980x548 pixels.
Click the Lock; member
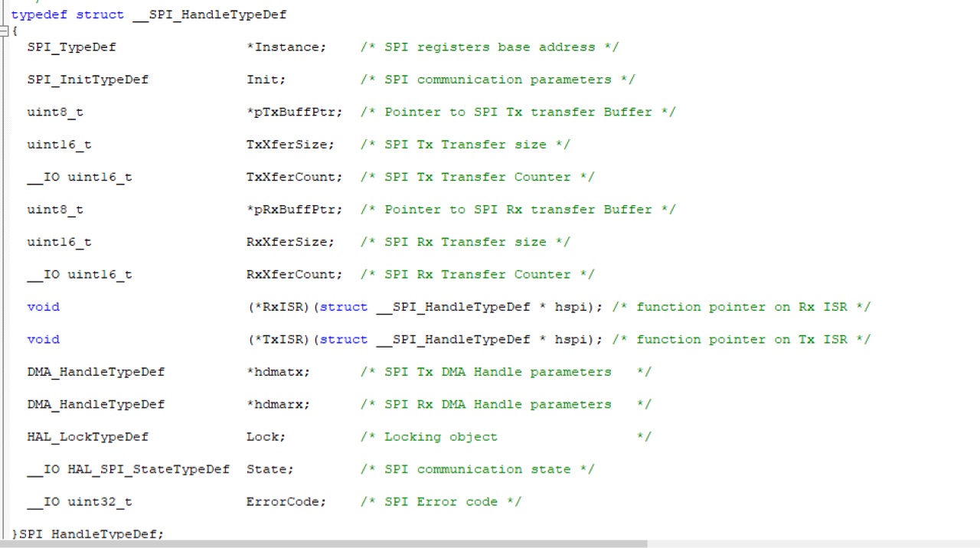(x=266, y=437)
